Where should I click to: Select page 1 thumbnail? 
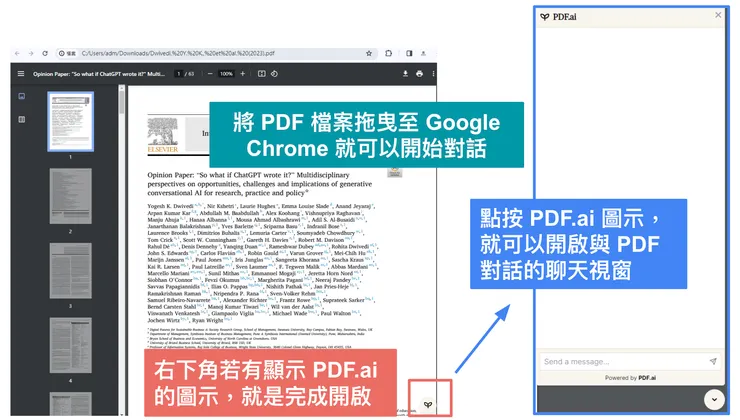(70, 122)
